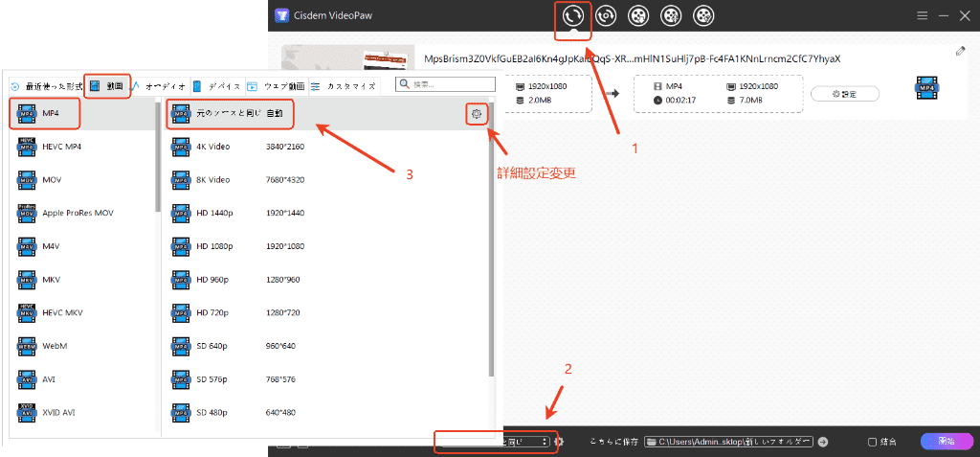This screenshot has height=457, width=980.
Task: Enable the 結合 merge checkbox
Action: (872, 442)
